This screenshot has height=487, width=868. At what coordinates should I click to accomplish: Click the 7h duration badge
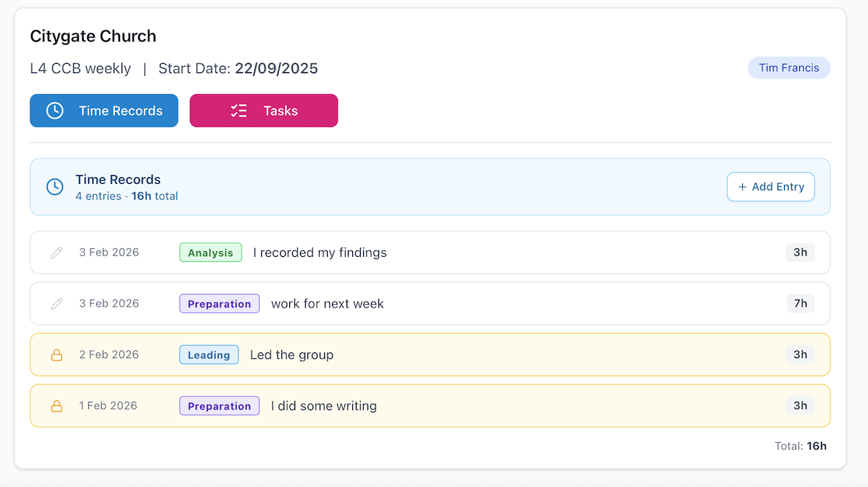[800, 303]
